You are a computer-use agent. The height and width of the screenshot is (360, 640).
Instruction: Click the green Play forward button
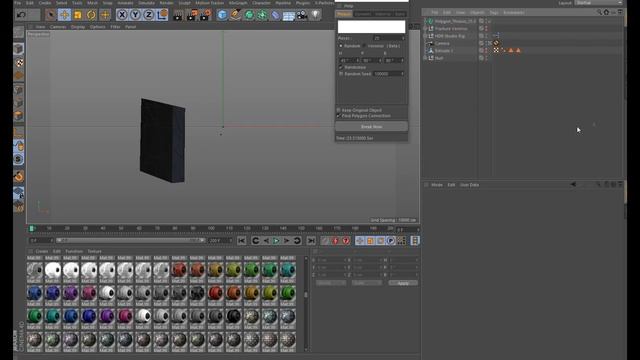pyautogui.click(x=276, y=241)
